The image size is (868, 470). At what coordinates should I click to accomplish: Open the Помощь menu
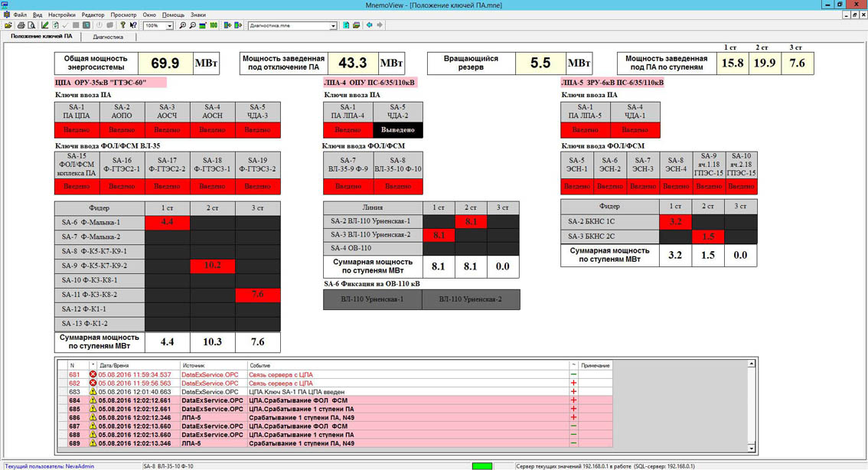pyautogui.click(x=173, y=15)
